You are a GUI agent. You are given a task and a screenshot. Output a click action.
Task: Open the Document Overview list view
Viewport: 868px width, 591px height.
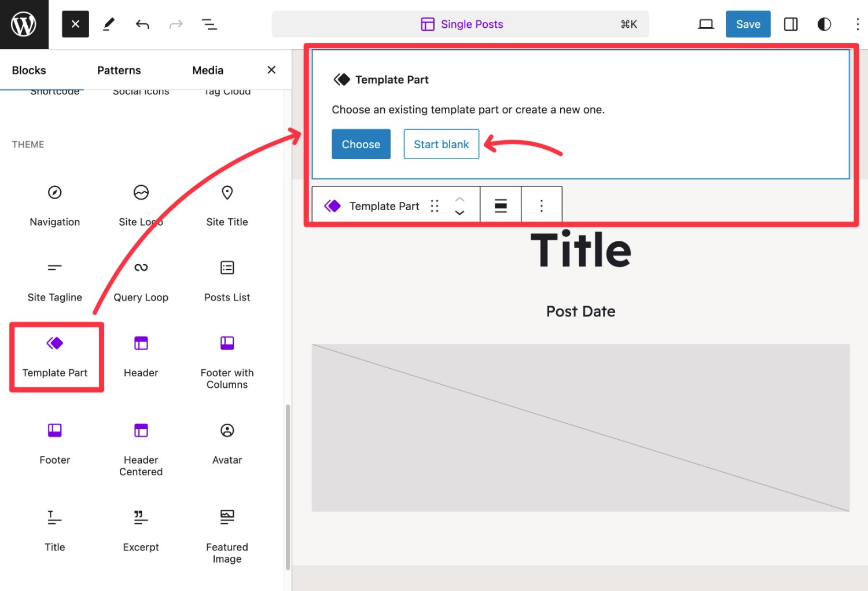tap(209, 24)
